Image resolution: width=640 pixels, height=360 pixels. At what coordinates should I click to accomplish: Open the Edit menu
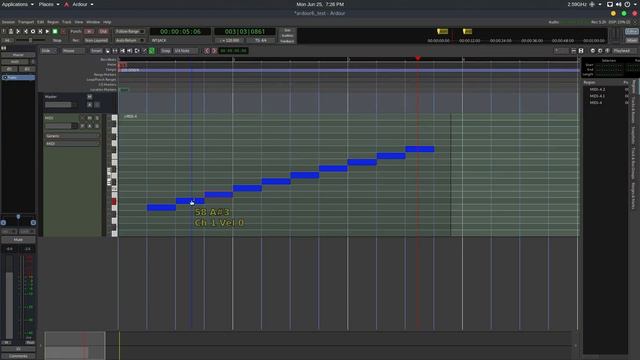pyautogui.click(x=40, y=22)
